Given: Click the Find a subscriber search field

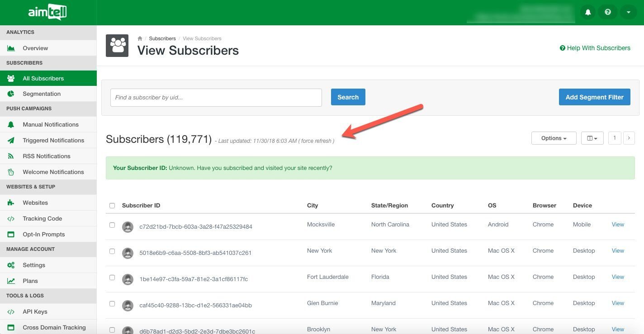Looking at the screenshot, I should 216,98.
